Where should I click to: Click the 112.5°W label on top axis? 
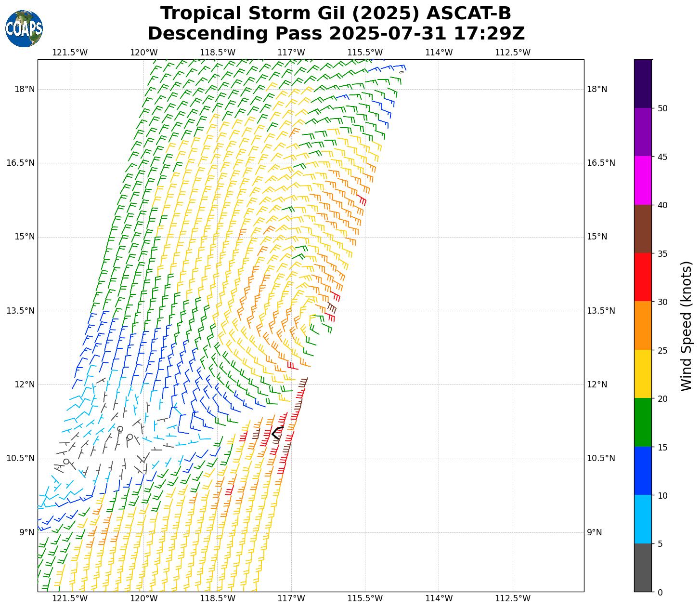click(x=513, y=53)
